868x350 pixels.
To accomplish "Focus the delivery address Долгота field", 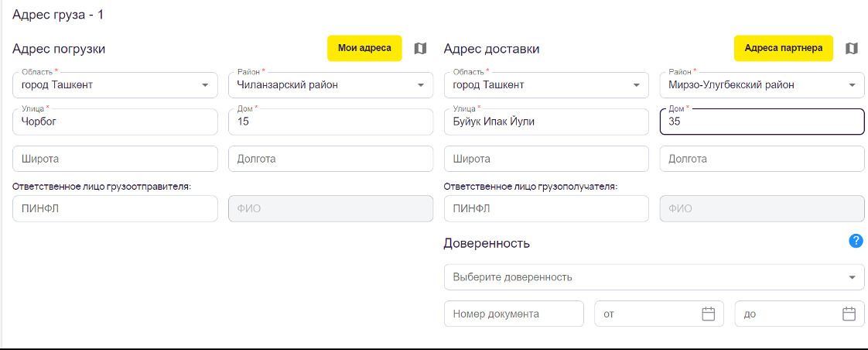I will [x=762, y=159].
